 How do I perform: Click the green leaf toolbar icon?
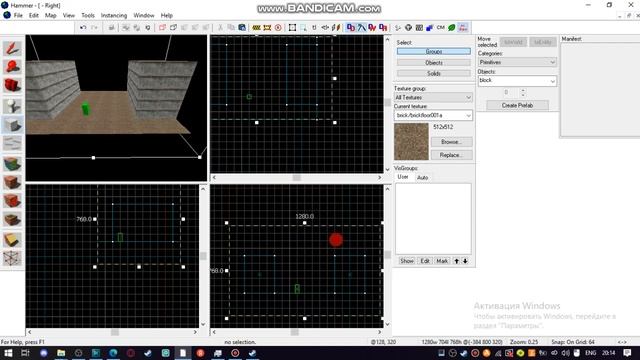pyautogui.click(x=452, y=27)
